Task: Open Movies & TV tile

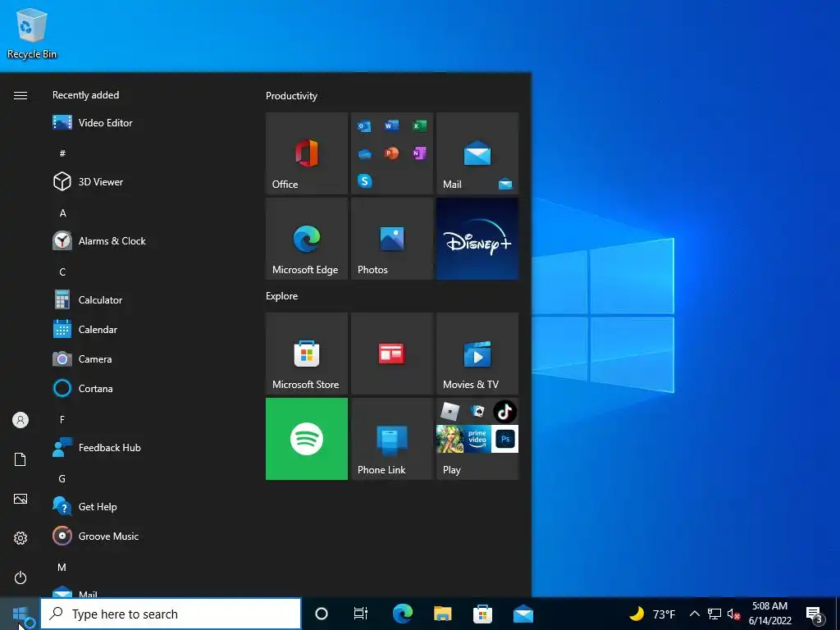Action: click(x=477, y=354)
